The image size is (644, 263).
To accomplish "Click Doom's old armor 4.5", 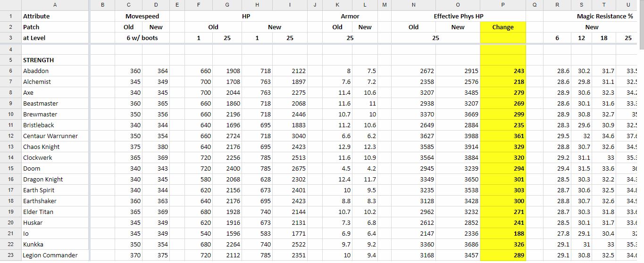I will (x=337, y=169).
